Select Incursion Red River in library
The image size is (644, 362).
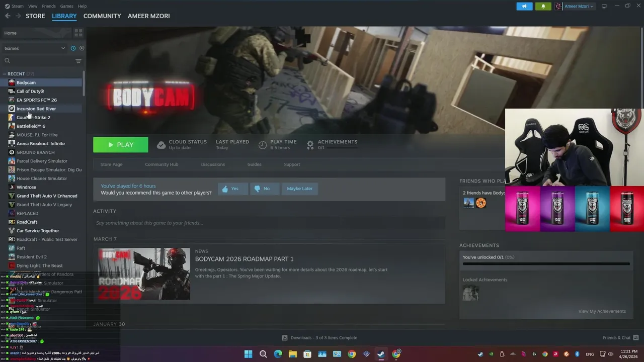(x=41, y=109)
